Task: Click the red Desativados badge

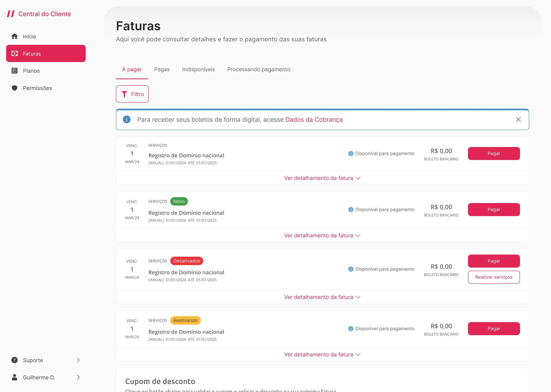Action: (187, 261)
